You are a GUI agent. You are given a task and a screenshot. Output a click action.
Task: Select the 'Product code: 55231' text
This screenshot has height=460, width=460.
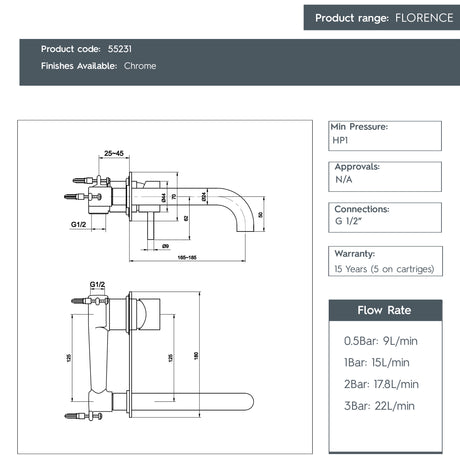pos(86,49)
